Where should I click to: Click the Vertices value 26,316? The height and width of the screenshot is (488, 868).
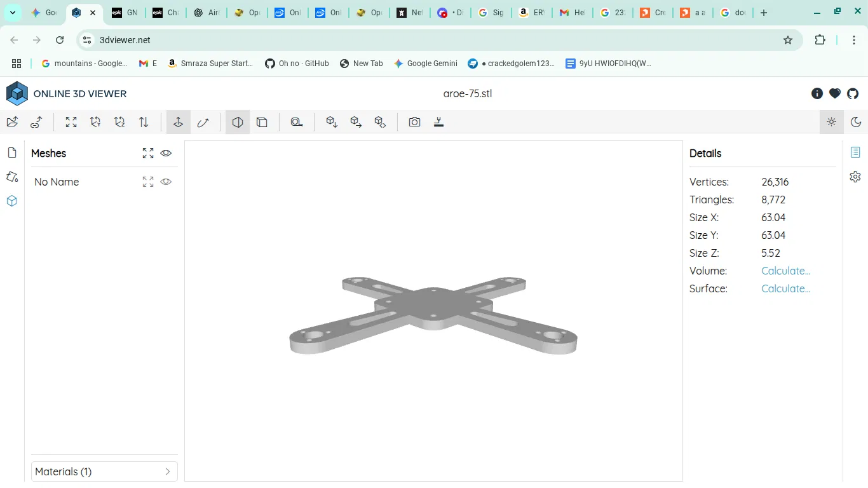point(775,182)
